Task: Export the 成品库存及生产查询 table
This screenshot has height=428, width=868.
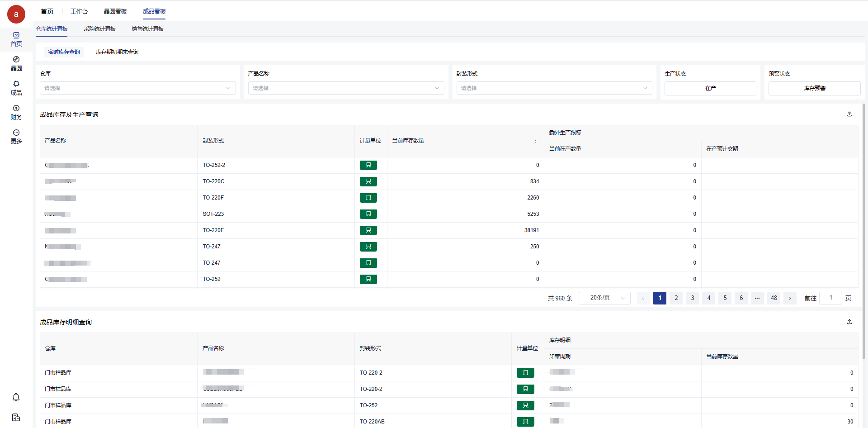Action: 849,114
